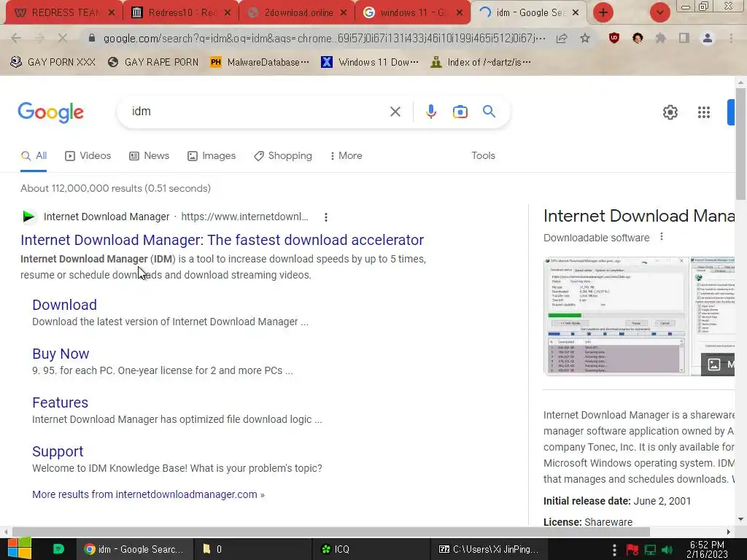The image size is (747, 560).
Task: Open the Windows Start button
Action: [19, 549]
